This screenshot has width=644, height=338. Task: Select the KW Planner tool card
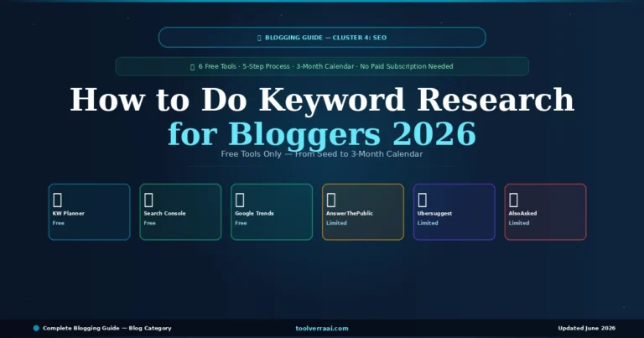click(89, 212)
